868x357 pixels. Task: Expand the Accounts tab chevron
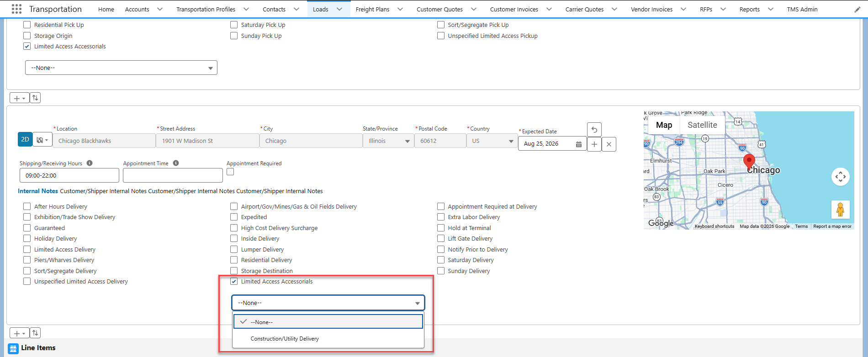[x=160, y=9]
